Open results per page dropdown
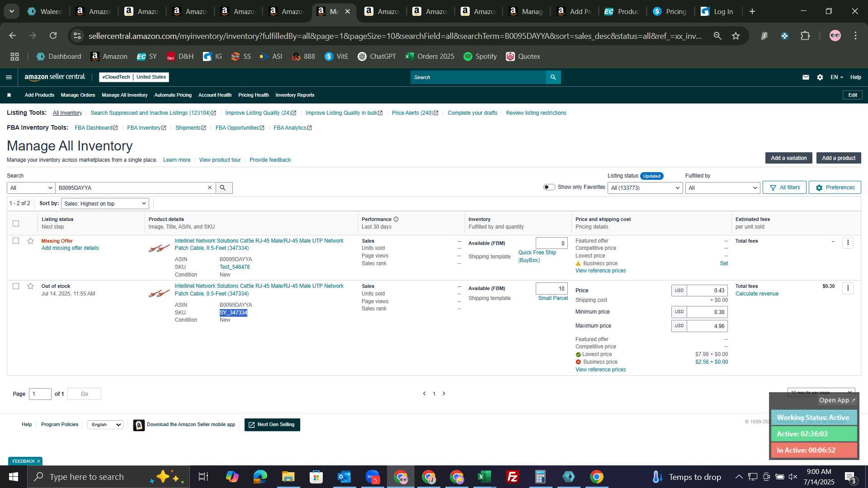Viewport: 868px width, 488px height. (821, 392)
